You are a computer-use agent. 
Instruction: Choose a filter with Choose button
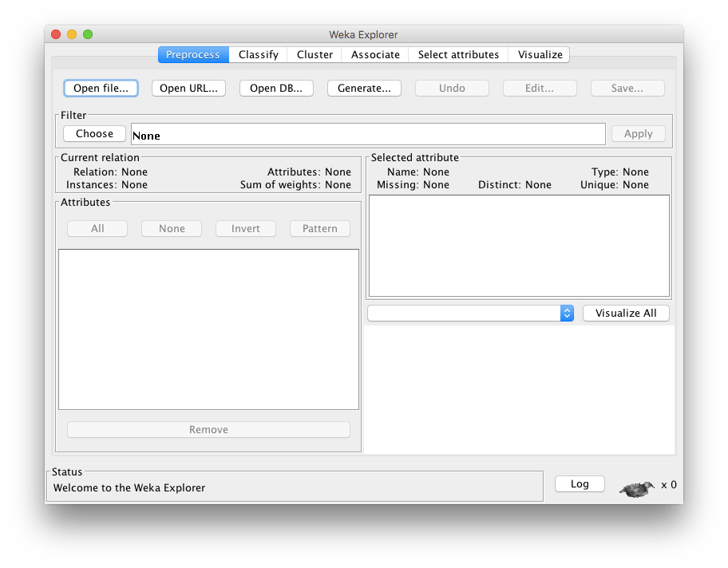94,134
